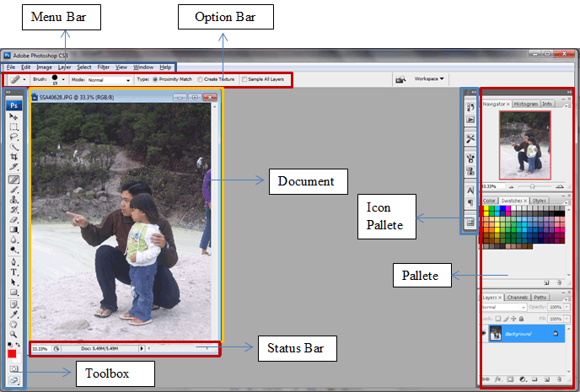Open the Opacity slider arrow in Layers

(x=567, y=307)
